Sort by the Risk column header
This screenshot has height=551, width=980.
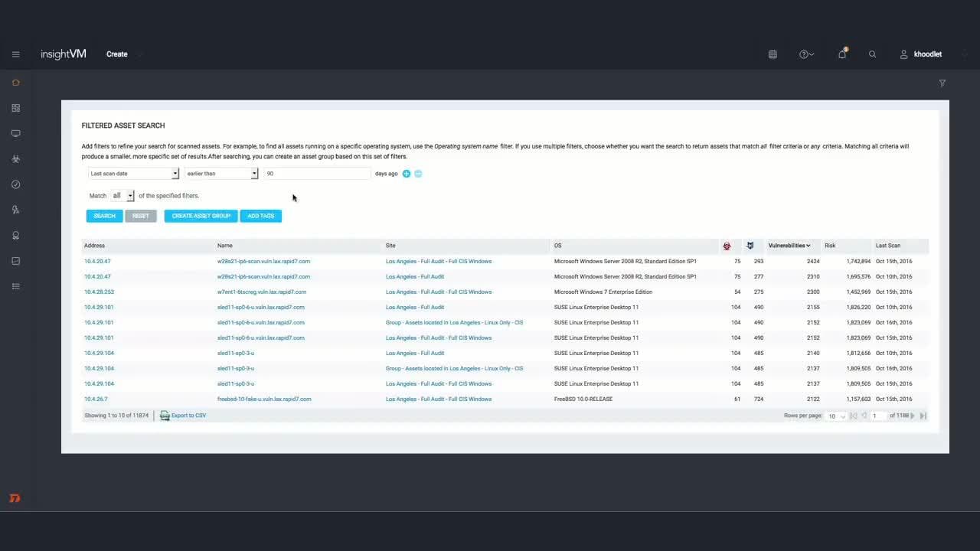830,246
